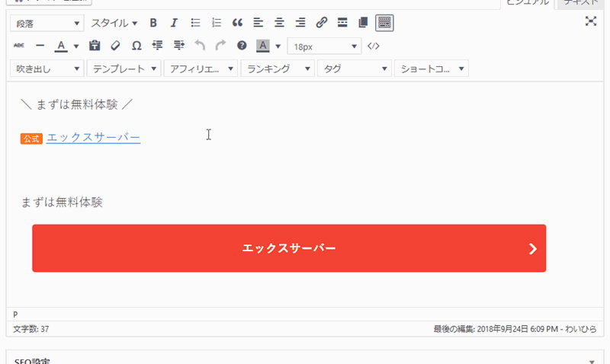This screenshot has height=364, width=610.
Task: Open the 段落 paragraph format dropdown
Action: click(x=47, y=24)
